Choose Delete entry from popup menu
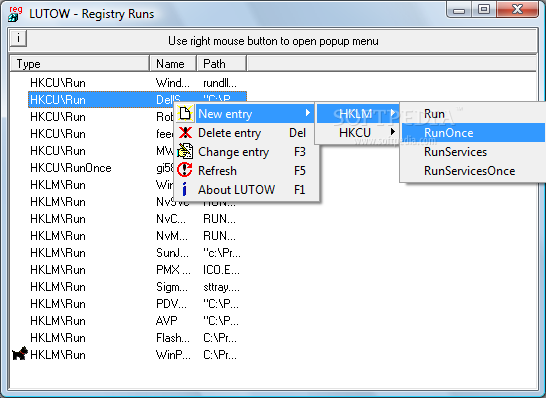Viewport: 546px width, 398px height. tap(247, 133)
